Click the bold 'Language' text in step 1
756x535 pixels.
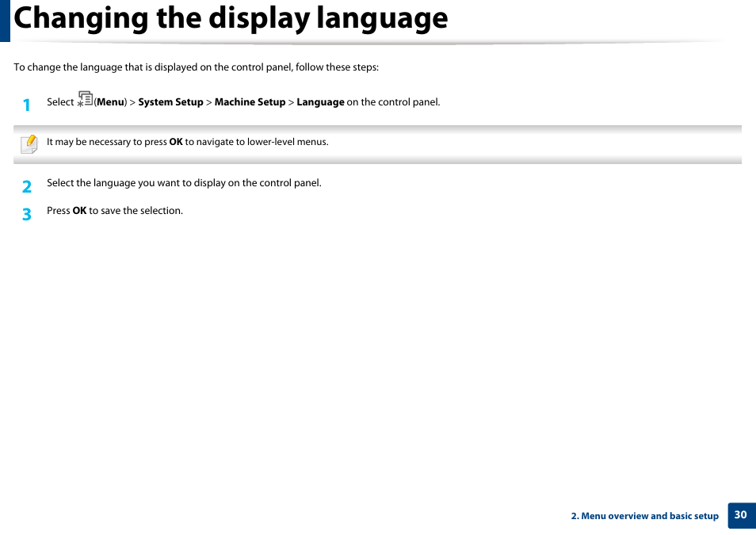[320, 102]
